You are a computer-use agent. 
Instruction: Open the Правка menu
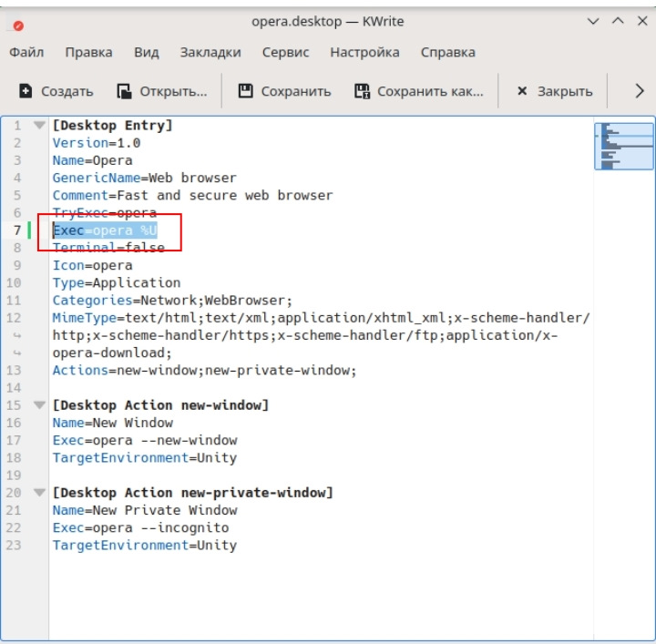(88, 53)
